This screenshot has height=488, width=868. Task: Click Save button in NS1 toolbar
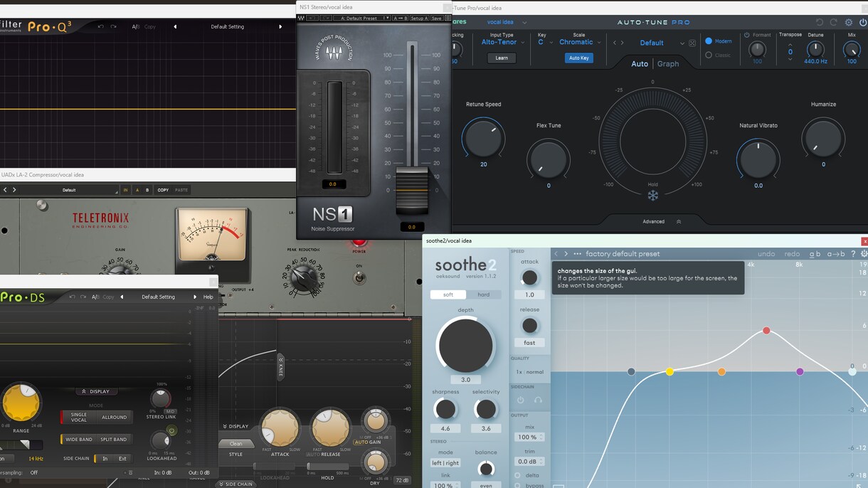437,18
